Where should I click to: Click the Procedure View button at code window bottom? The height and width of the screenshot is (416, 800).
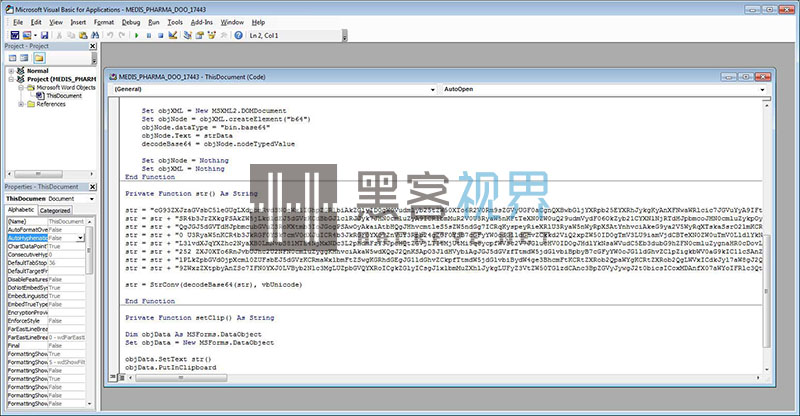[x=113, y=378]
